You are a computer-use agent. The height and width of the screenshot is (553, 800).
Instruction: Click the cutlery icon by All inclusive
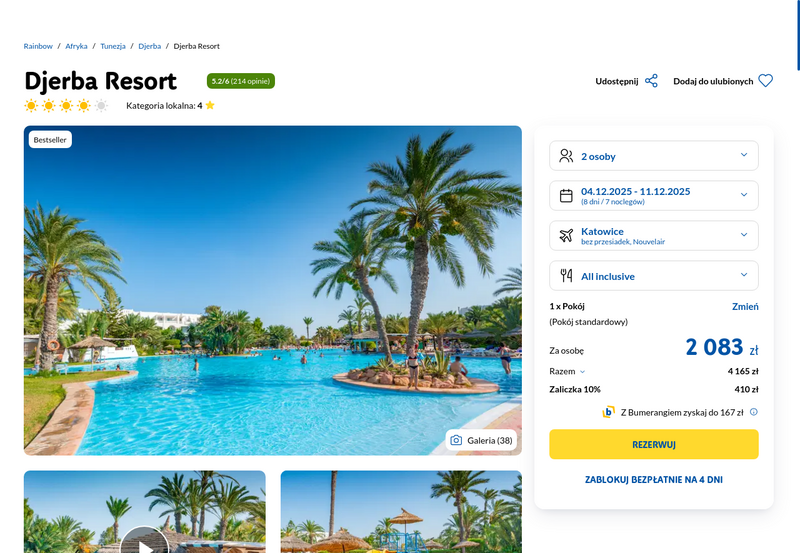566,275
